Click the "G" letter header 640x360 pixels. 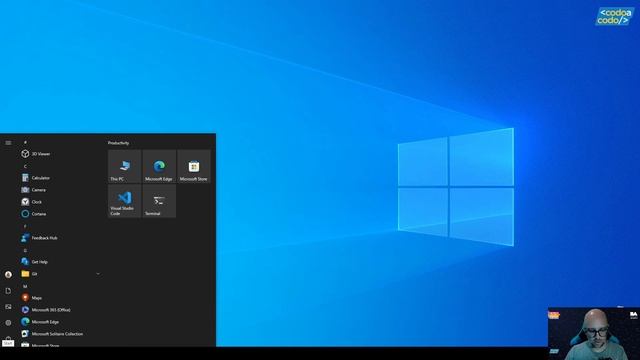click(25, 250)
